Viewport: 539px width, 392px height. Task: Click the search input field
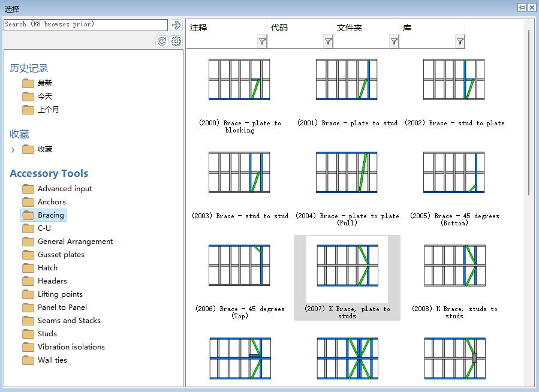[x=86, y=25]
